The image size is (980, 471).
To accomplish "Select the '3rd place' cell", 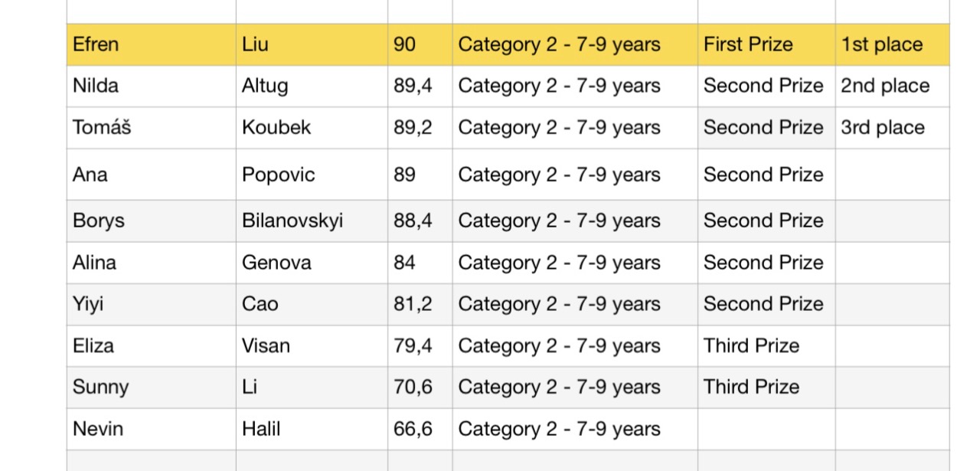I will 883,127.
